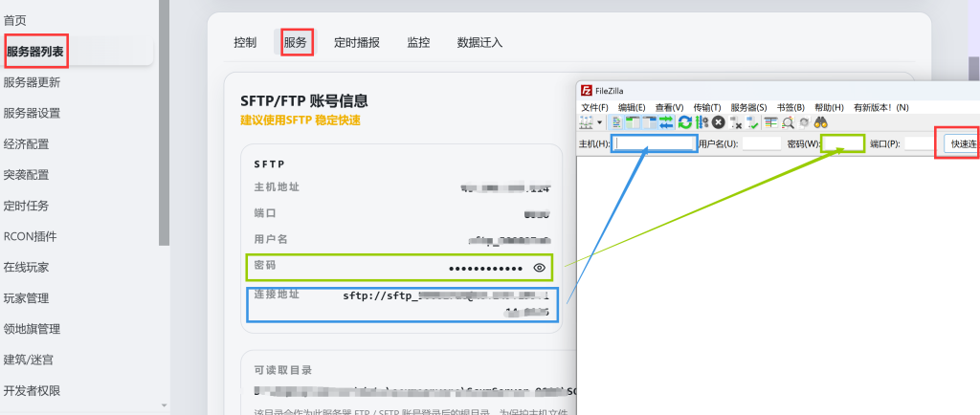This screenshot has width=980, height=415.
Task: Go to 首页 in the sidebar
Action: (15, 21)
